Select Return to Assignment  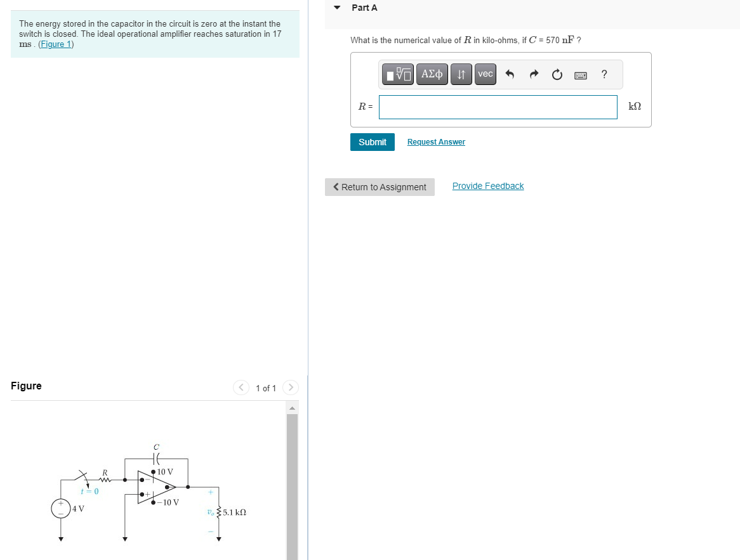point(380,186)
